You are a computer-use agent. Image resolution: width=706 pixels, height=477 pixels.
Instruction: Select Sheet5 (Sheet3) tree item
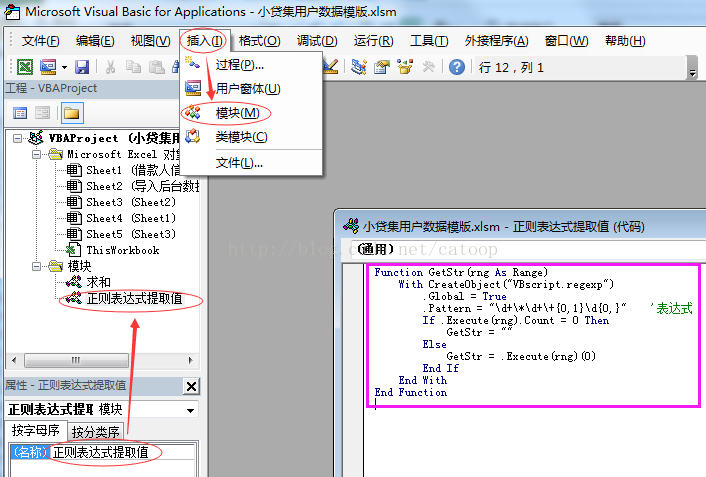click(122, 234)
